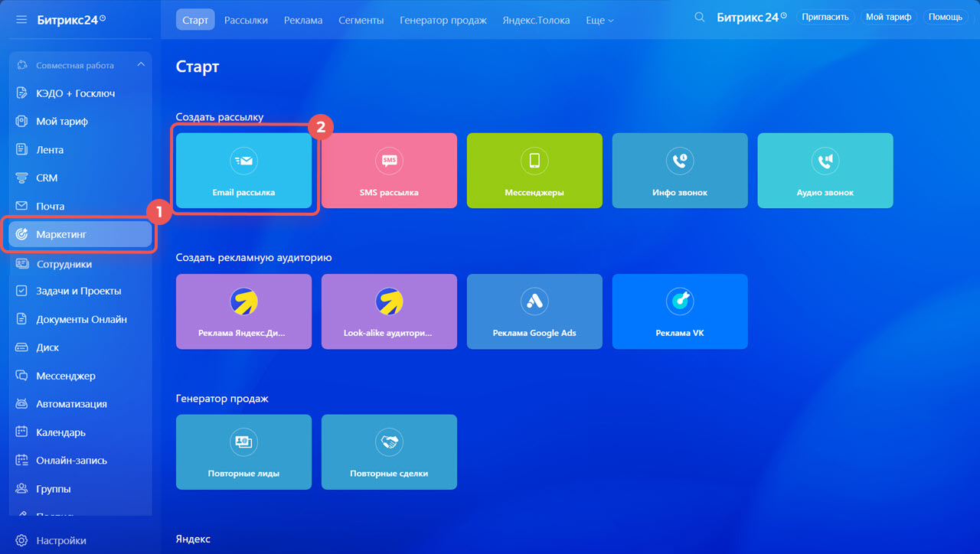Image resolution: width=980 pixels, height=554 pixels.
Task: Click the Яндекс section heading
Action: [x=193, y=539]
